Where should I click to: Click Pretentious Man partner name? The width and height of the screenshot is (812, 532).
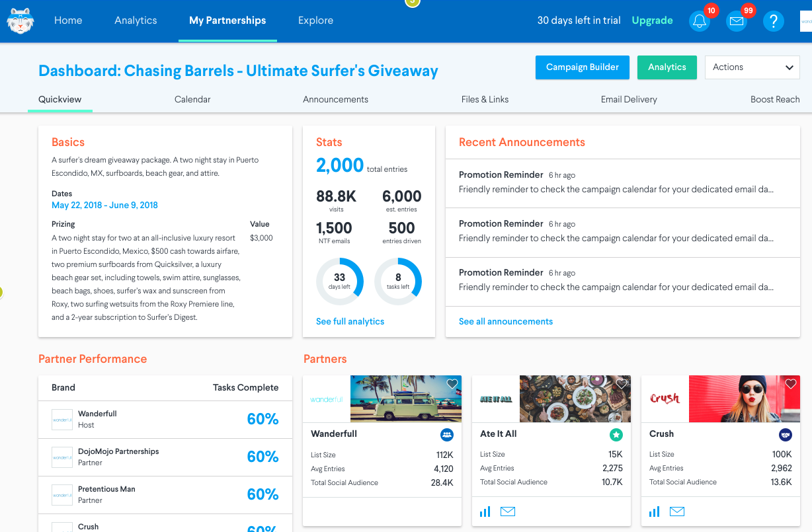[x=106, y=489]
